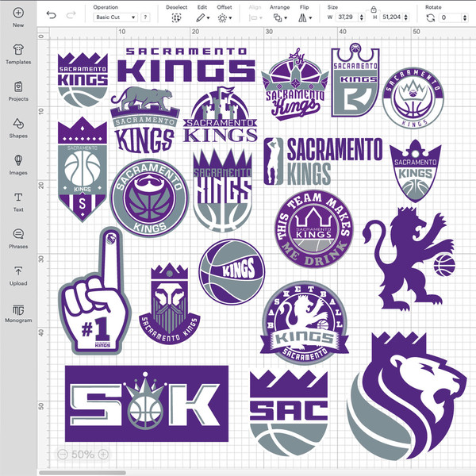Click the Deselect icon

pos(176,18)
